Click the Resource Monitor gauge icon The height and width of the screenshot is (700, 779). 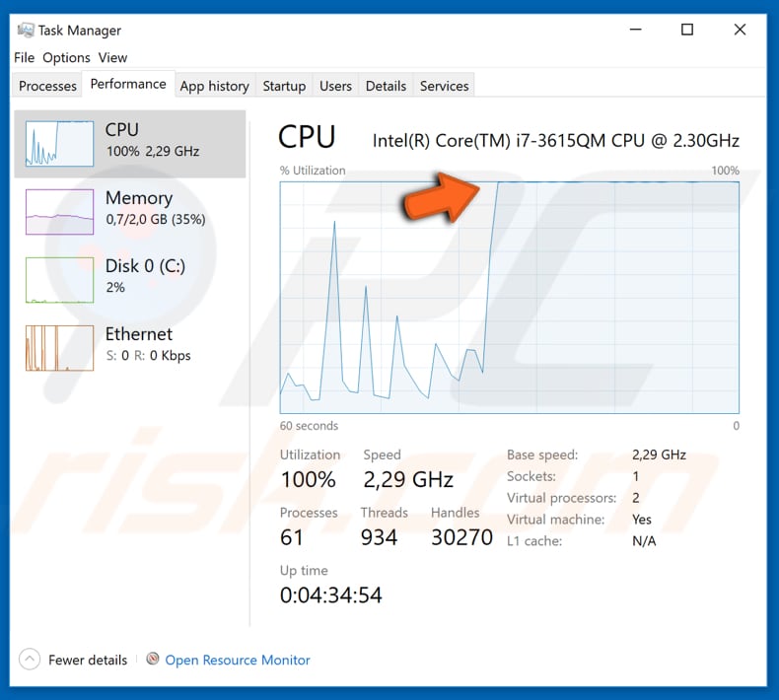[153, 659]
